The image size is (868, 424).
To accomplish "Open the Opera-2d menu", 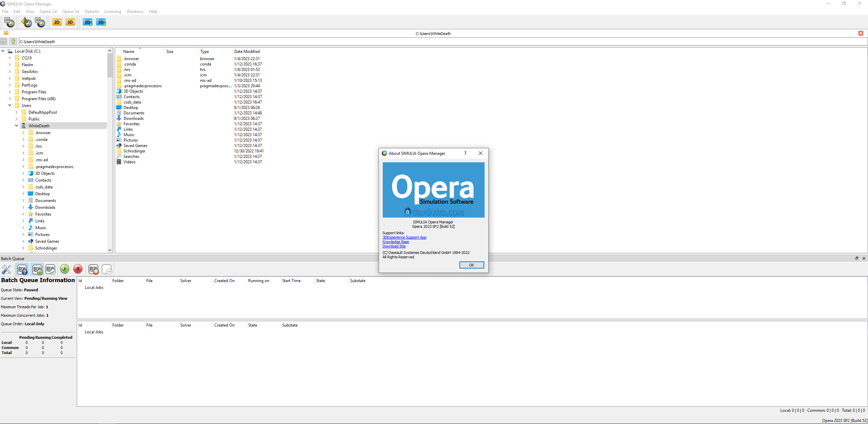I will click(48, 11).
